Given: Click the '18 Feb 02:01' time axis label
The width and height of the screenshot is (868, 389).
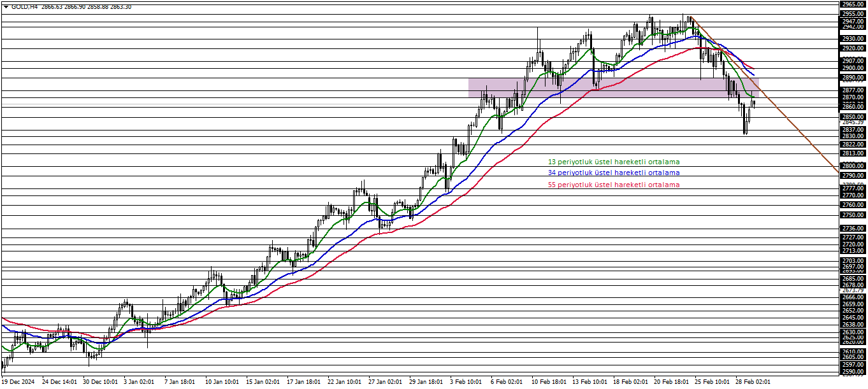Looking at the screenshot, I should [x=630, y=382].
